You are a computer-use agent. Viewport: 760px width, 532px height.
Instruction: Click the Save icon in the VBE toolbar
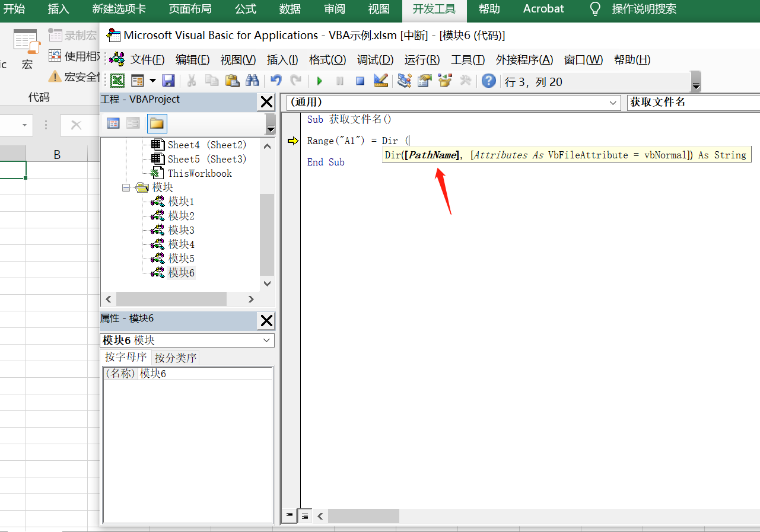pos(170,81)
